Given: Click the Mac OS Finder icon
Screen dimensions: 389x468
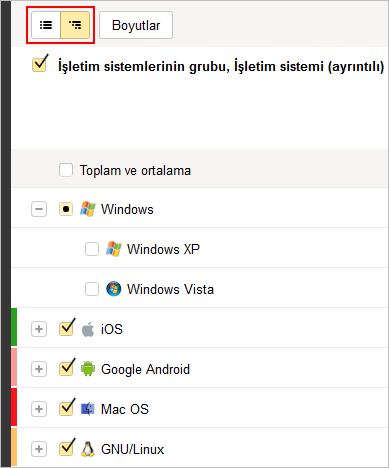Looking at the screenshot, I should click(88, 409).
